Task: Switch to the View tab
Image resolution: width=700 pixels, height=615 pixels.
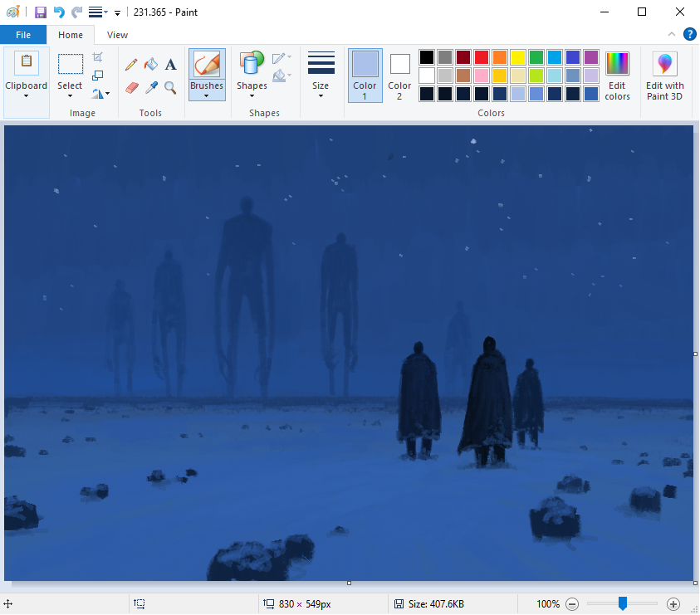Action: [117, 35]
